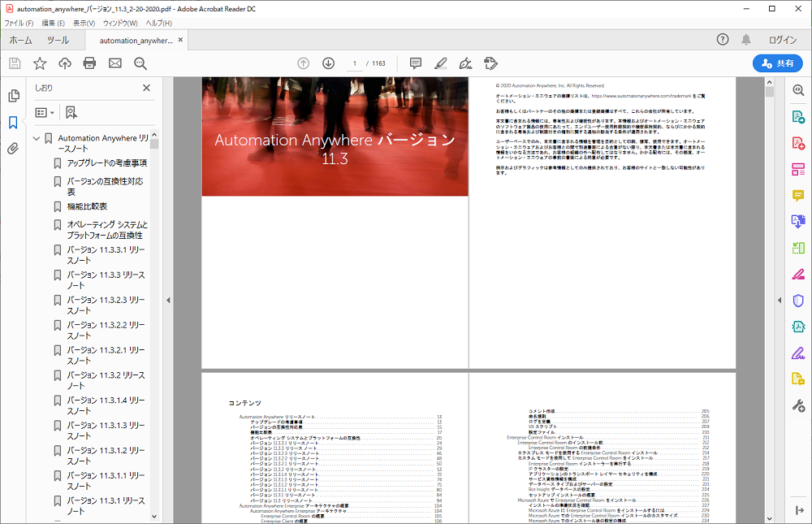Viewport: 812px width, 524px height.
Task: Open the バージョン 11.3.3.1 リリースノート bookmark
Action: pyautogui.click(x=106, y=255)
